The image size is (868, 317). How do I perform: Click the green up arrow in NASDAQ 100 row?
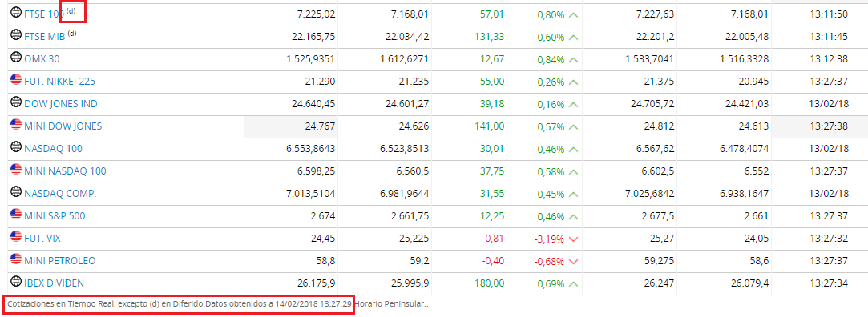[573, 150]
